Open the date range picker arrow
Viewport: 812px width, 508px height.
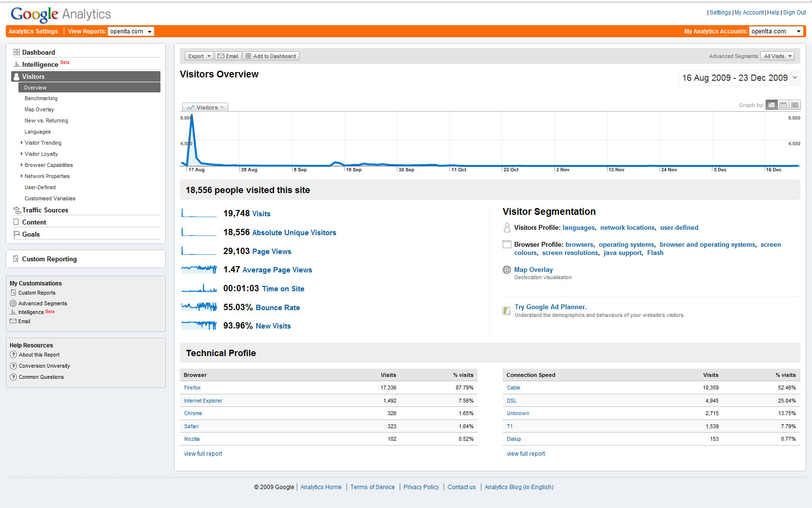[x=795, y=78]
